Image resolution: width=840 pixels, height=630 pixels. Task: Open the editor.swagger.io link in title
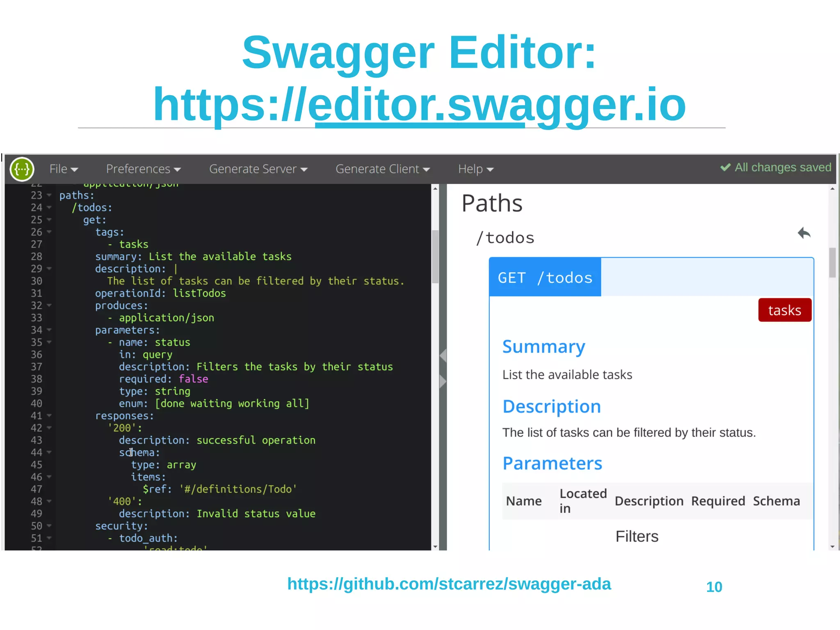419,105
